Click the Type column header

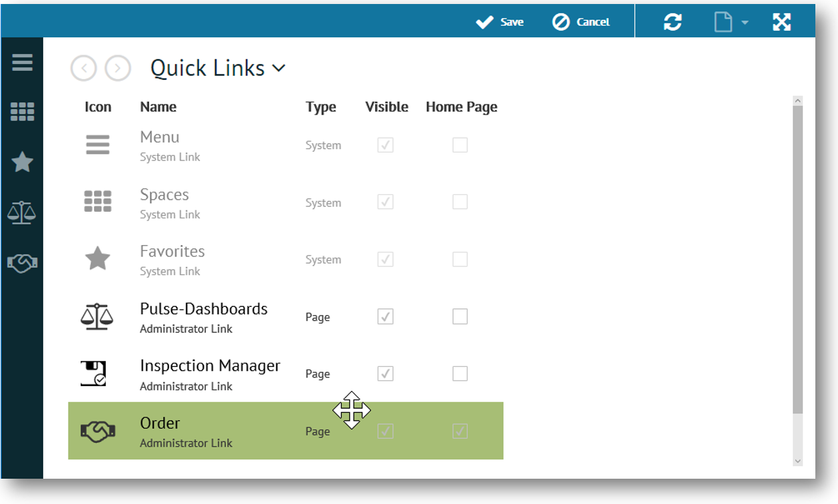(x=321, y=107)
